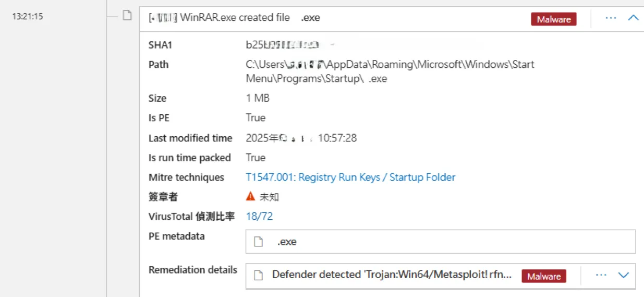Click the Last modified time value
The image size is (644, 297).
[301, 138]
